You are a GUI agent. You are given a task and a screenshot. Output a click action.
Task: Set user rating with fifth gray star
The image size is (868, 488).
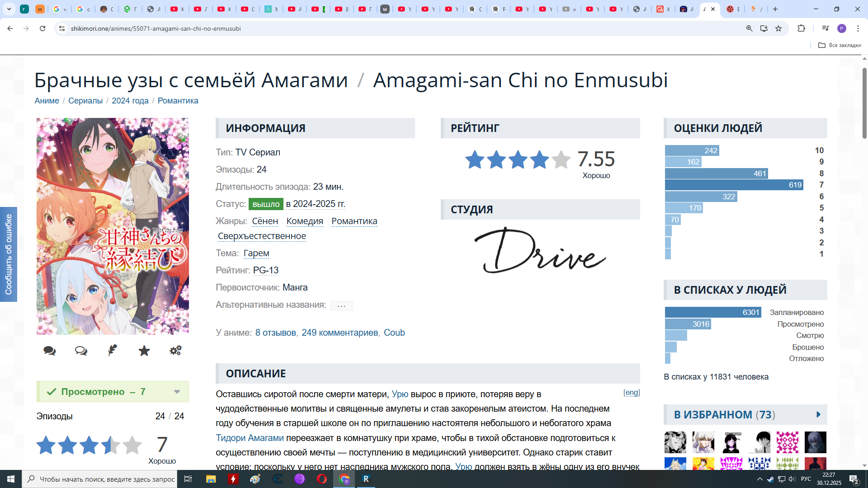coord(132,445)
